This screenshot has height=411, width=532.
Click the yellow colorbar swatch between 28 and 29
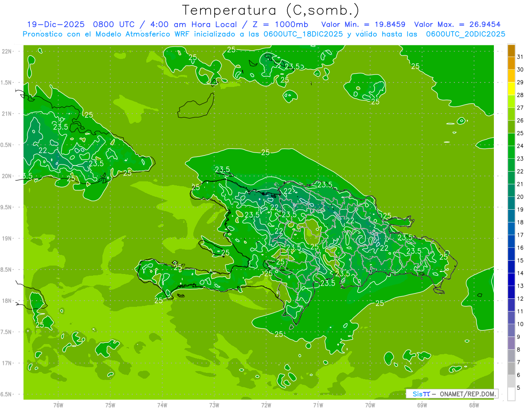coord(511,89)
